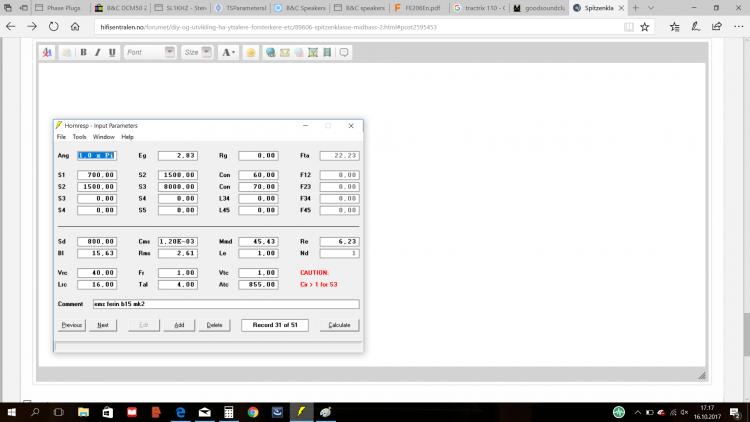Open the Edge favorites hub
Screen dimensions: 750x422
(x=674, y=27)
